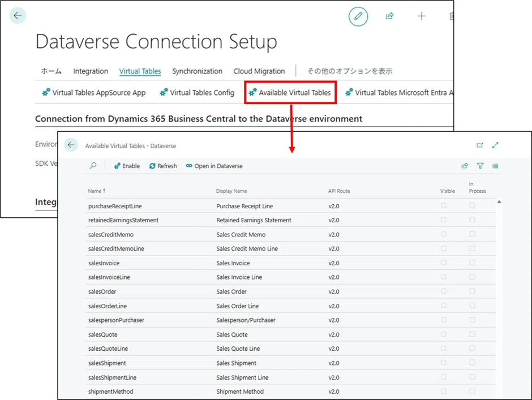Screen dimensions: 532x400
Task: Open Virtual Tables Microsoft Entra action
Action: coord(400,93)
